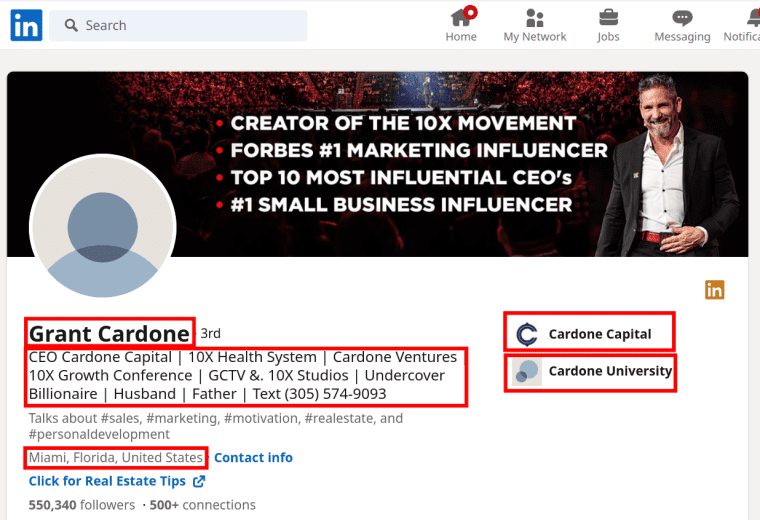Click the Miami, Florida, United States location
This screenshot has width=760, height=520.
click(x=116, y=457)
